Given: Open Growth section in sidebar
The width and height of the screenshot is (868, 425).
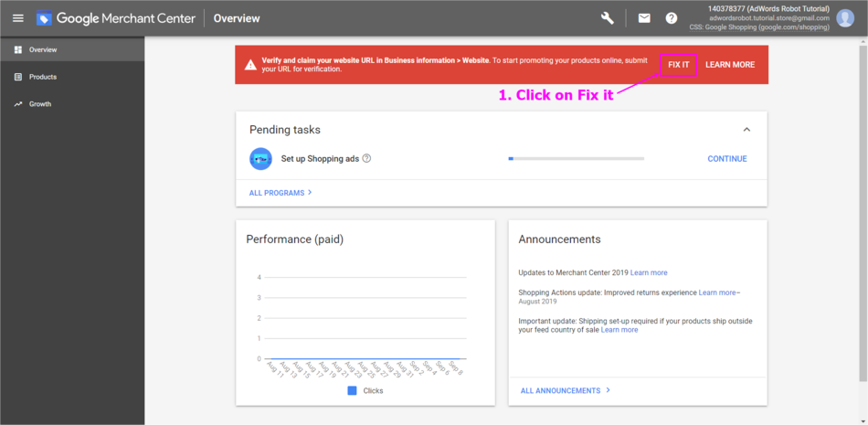Looking at the screenshot, I should point(39,104).
